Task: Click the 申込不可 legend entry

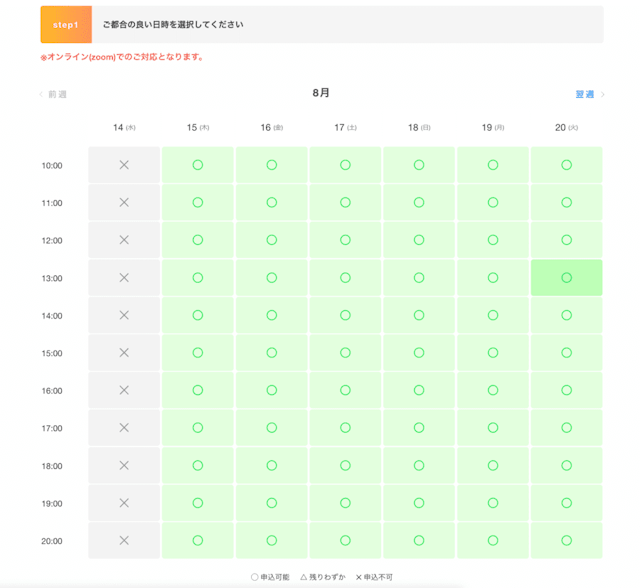Action: pyautogui.click(x=374, y=577)
